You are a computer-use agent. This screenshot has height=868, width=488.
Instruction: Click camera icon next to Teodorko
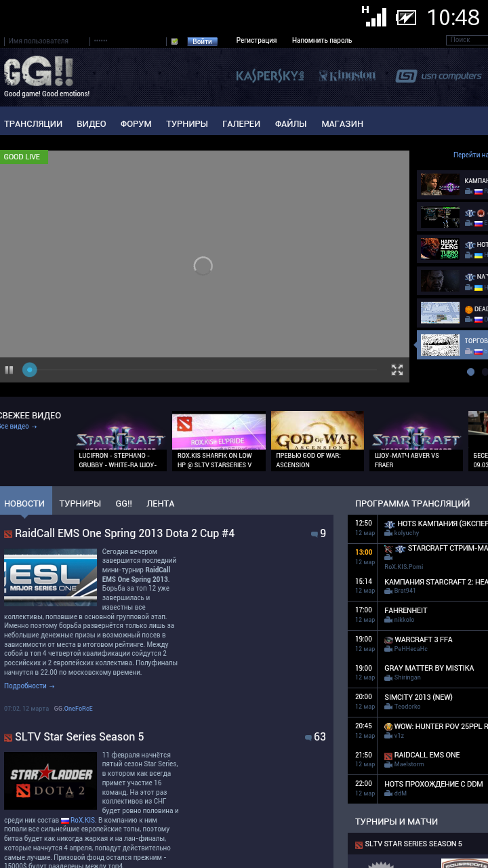tap(388, 707)
